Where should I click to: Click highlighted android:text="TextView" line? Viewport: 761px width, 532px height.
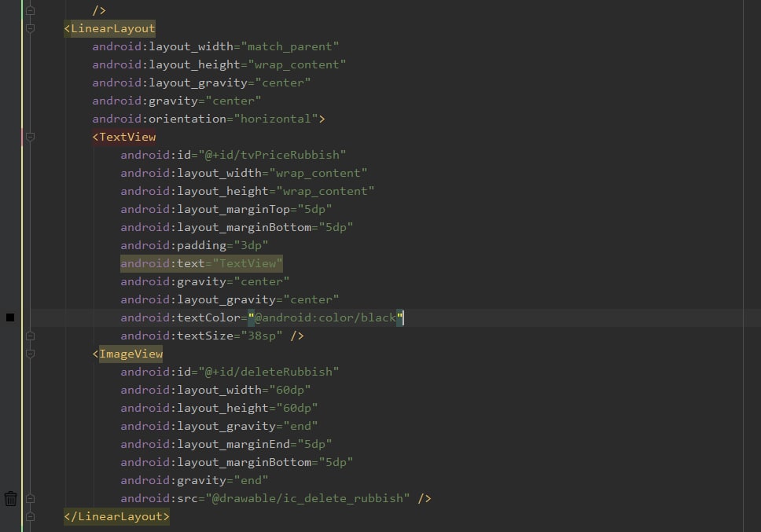pyautogui.click(x=201, y=263)
